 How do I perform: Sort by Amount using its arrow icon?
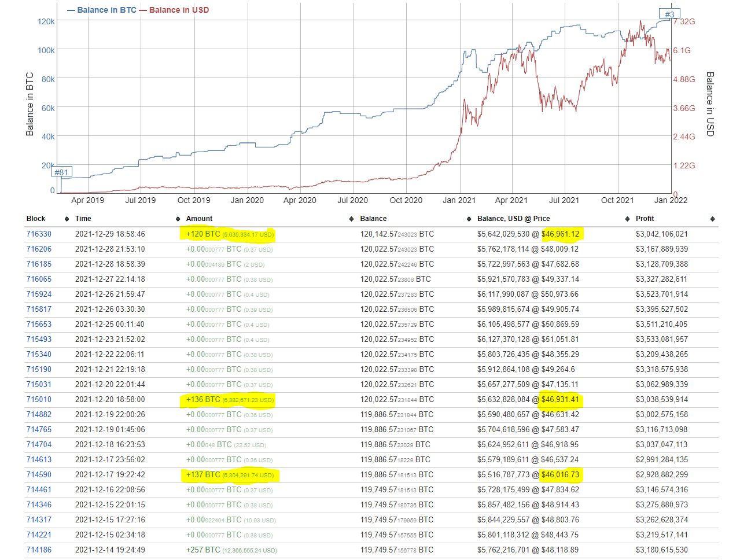point(351,219)
